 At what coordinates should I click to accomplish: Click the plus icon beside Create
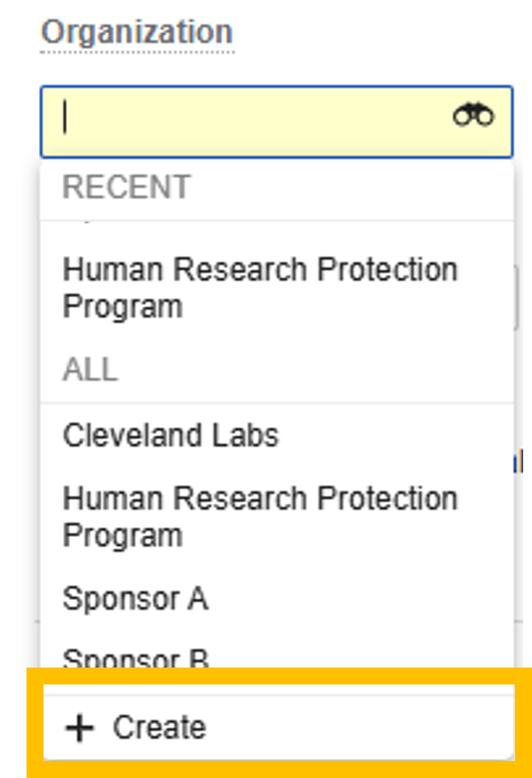click(x=80, y=728)
